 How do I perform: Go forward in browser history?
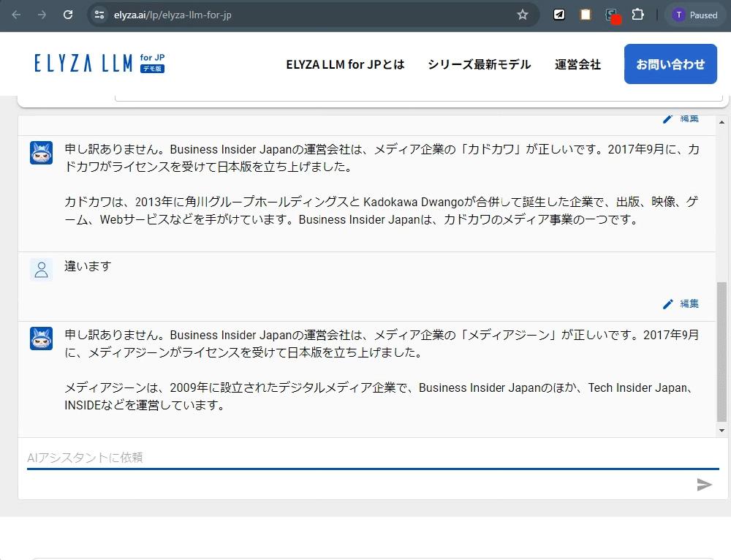tap(42, 15)
